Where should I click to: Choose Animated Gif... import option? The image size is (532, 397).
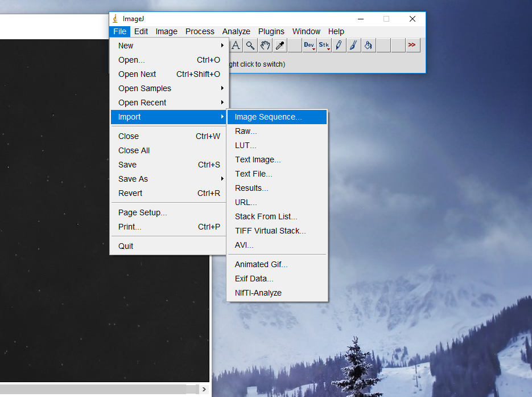(261, 264)
